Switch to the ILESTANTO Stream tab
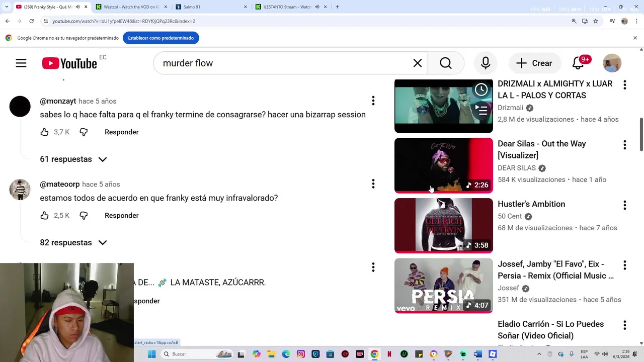Image resolution: width=644 pixels, height=362 pixels. click(x=291, y=7)
